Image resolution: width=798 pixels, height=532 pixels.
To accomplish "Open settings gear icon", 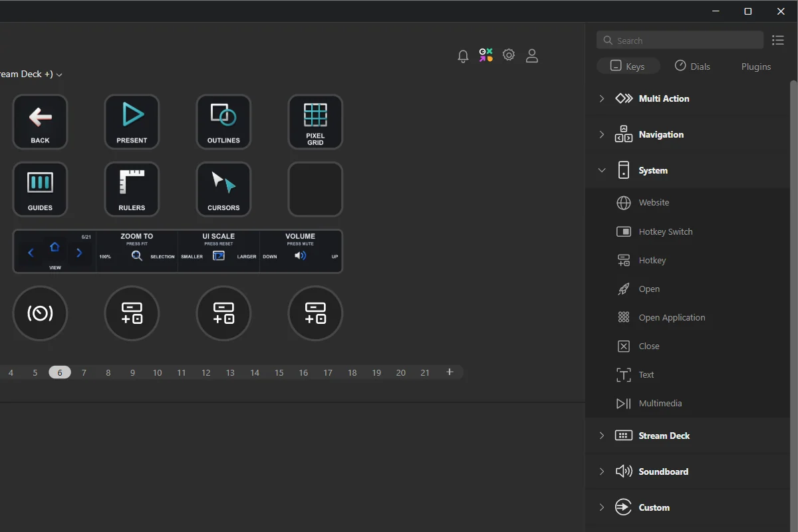I will 509,55.
